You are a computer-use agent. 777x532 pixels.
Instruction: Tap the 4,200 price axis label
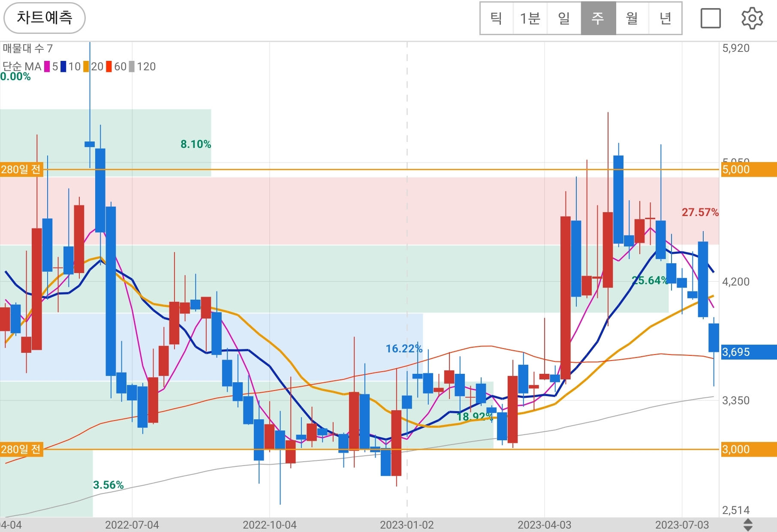736,282
